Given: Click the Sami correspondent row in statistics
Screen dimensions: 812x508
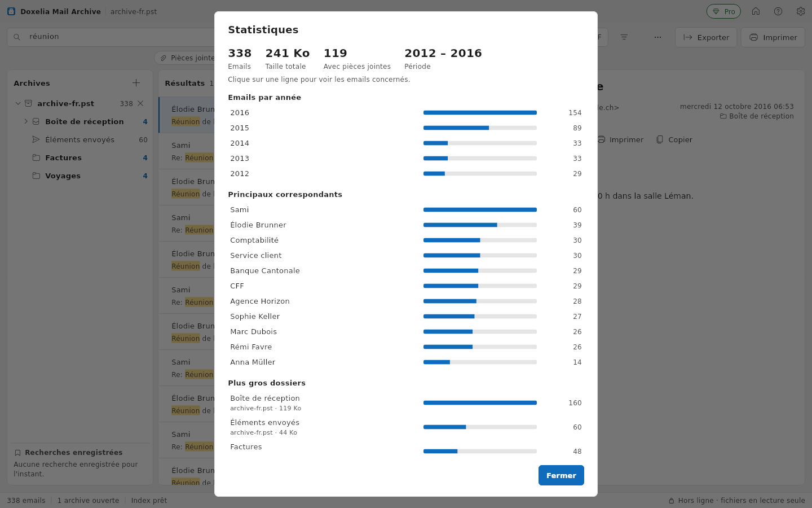Looking at the screenshot, I should click(x=406, y=209).
